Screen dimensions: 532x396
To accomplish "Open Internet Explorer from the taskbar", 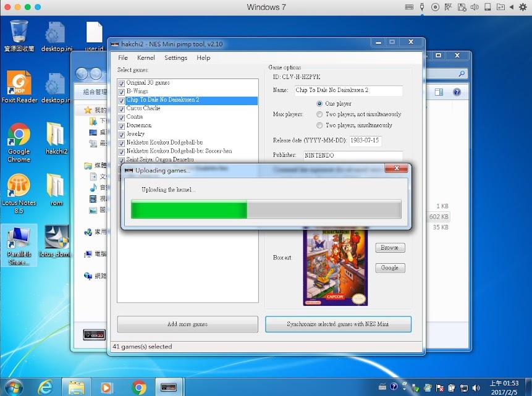I will pos(45,387).
